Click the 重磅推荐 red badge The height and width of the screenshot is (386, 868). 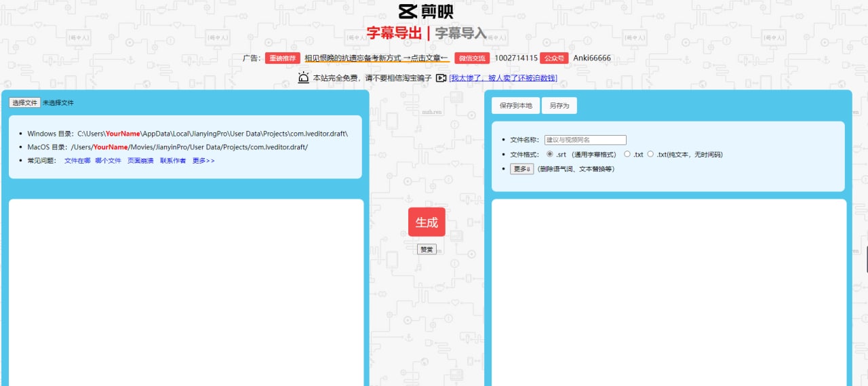click(x=283, y=58)
